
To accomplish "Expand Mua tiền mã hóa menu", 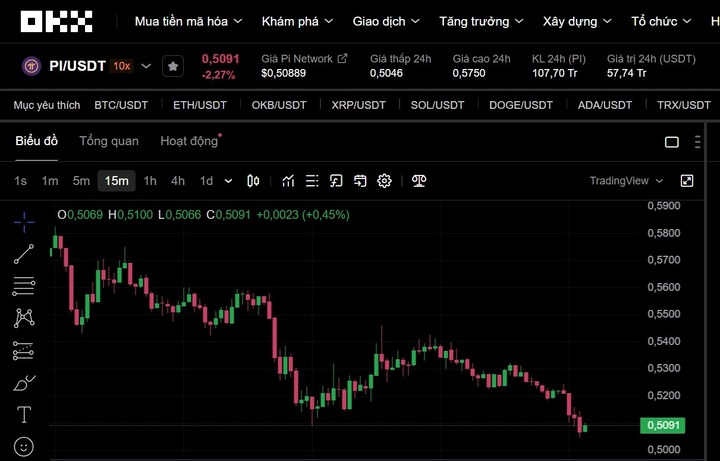I will pos(188,22).
